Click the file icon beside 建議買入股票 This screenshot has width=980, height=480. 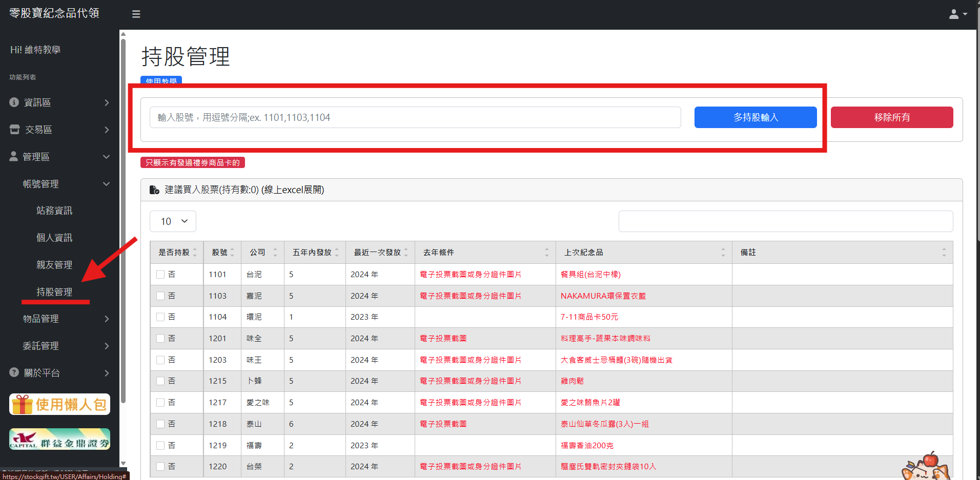click(x=154, y=190)
